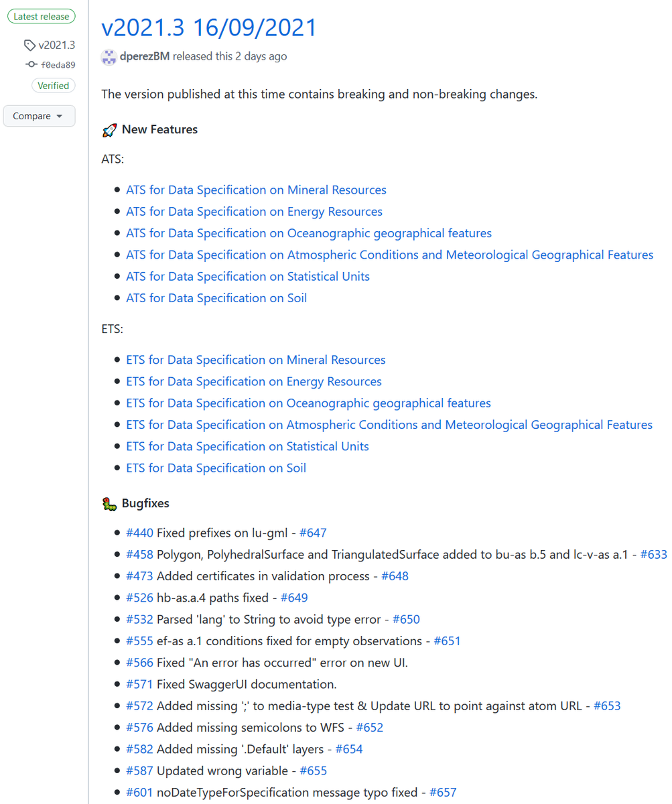The image size is (672, 804).
Task: Open the Compare dropdown
Action: pyautogui.click(x=39, y=116)
